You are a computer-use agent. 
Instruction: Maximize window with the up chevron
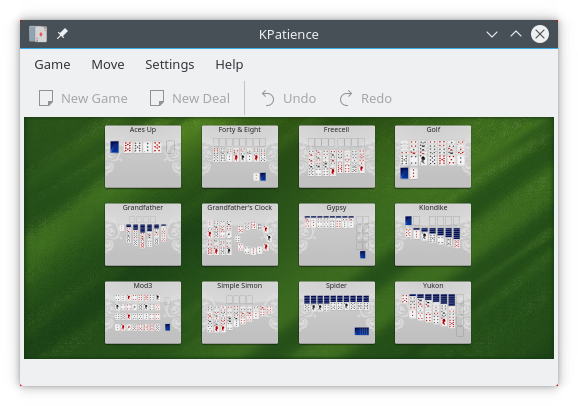point(516,34)
